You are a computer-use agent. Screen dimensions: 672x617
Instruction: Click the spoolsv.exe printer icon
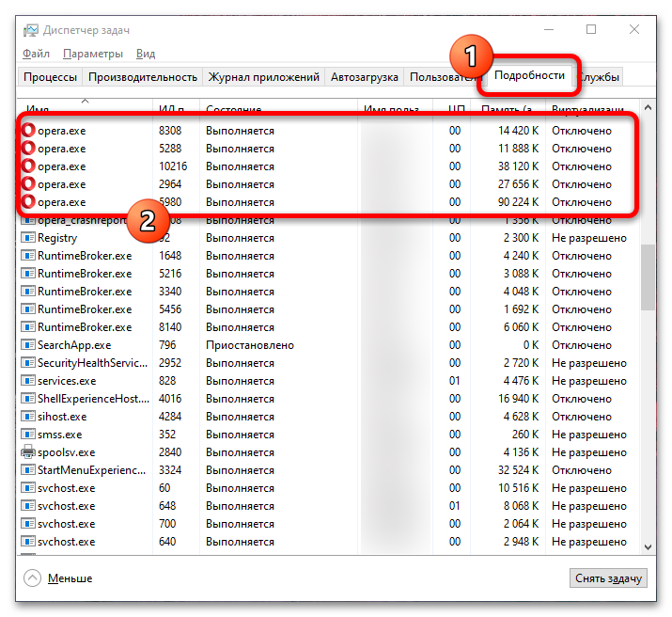click(x=28, y=451)
